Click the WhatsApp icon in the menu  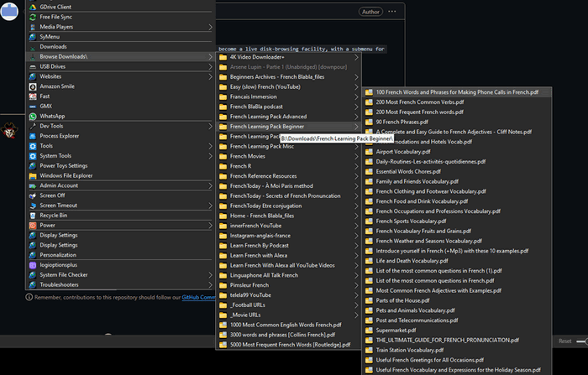click(31, 116)
